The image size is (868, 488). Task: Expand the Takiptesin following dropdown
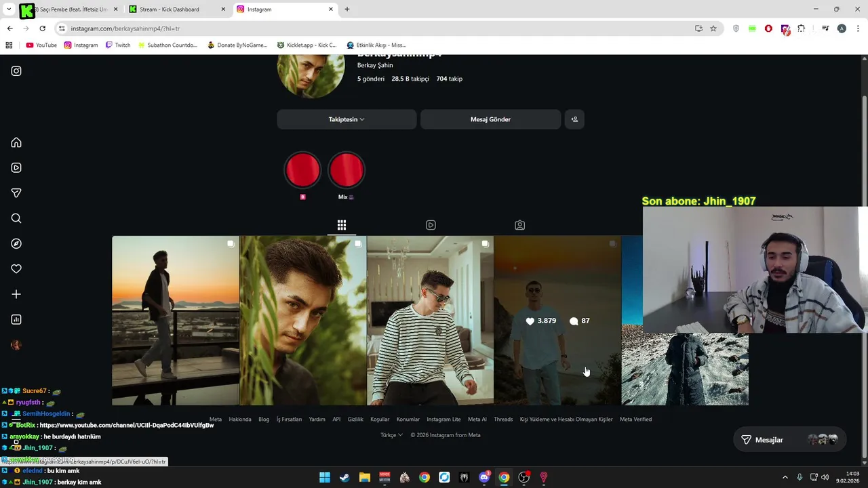pyautogui.click(x=347, y=119)
